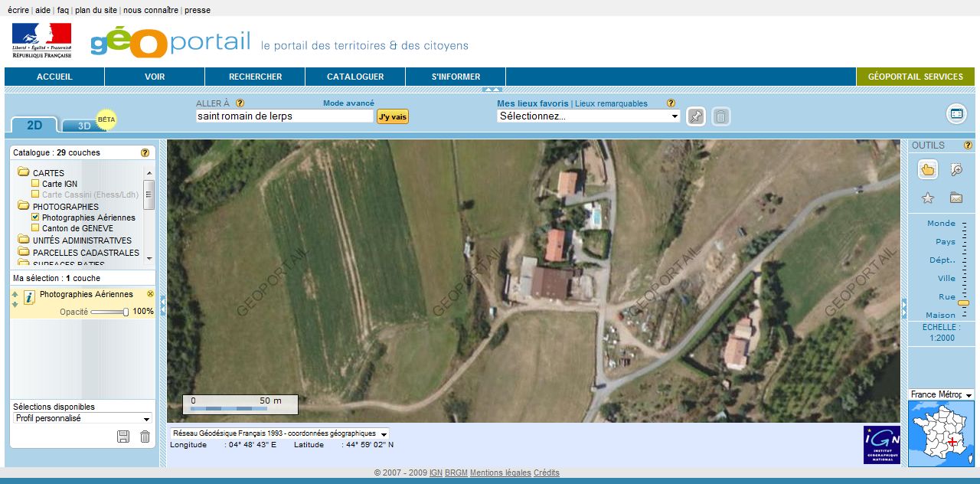Expand the UNITÉS ADMINISTRATIVES folder

pos(23,240)
